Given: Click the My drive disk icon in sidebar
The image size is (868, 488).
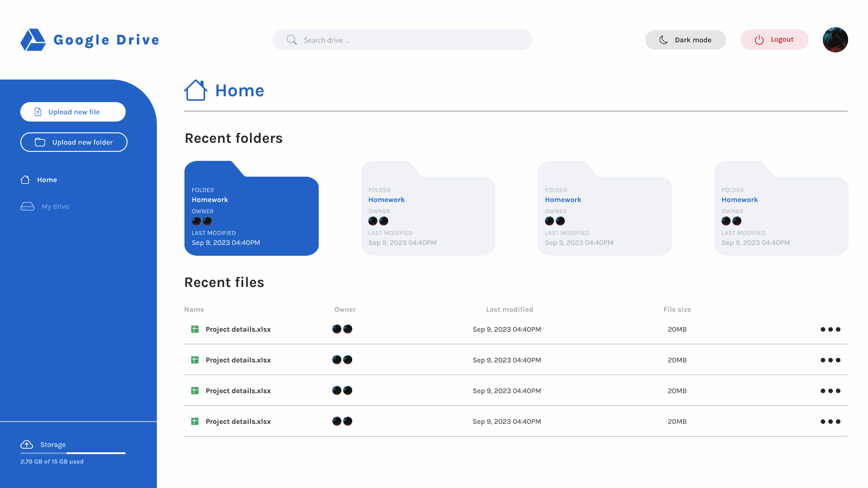Looking at the screenshot, I should pos(27,206).
